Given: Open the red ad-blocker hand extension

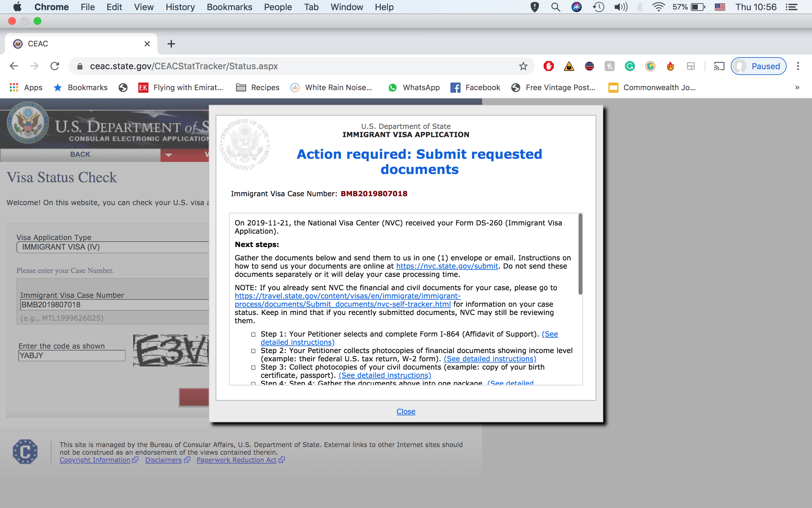Looking at the screenshot, I should tap(549, 66).
